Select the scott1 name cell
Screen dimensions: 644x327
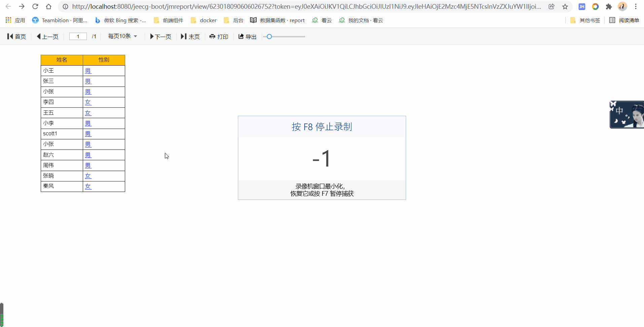pos(62,134)
